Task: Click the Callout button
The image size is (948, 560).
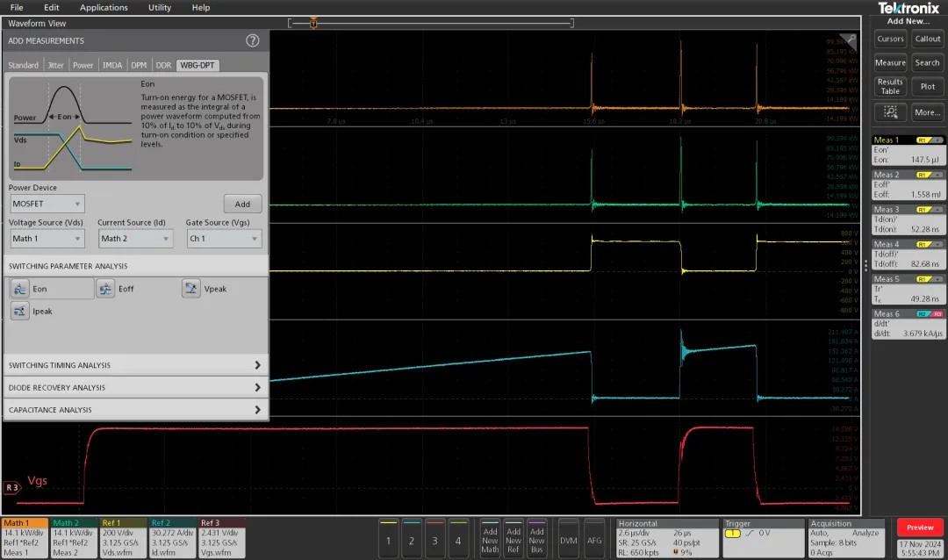Action: coord(928,39)
